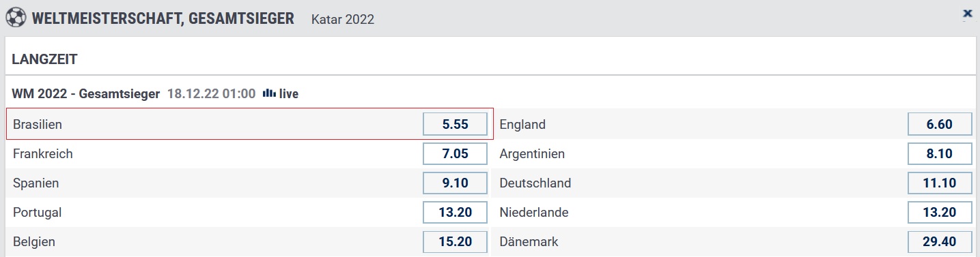Click the LANGZEIT section header
This screenshot has width=980, height=257.
(44, 59)
